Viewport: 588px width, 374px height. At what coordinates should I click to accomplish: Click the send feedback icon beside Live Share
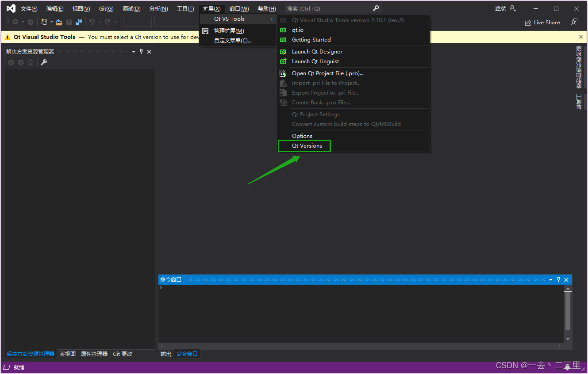point(574,22)
